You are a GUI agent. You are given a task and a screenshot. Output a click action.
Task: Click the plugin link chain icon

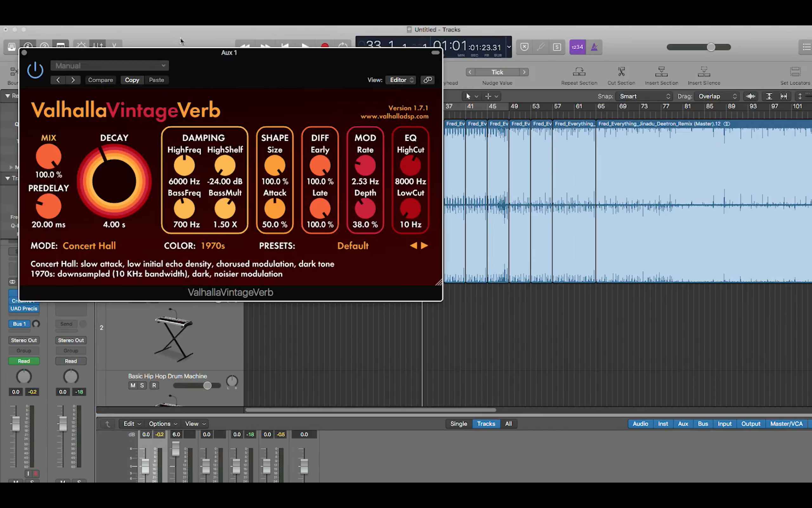[428, 80]
